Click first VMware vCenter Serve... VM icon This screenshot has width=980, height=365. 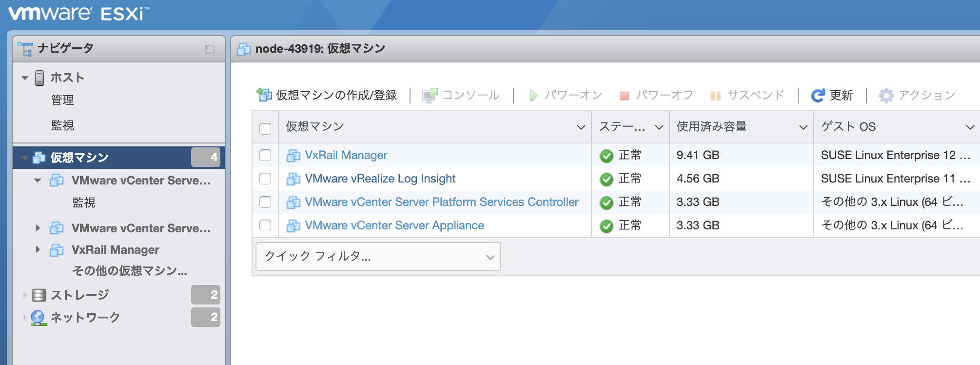(x=57, y=181)
